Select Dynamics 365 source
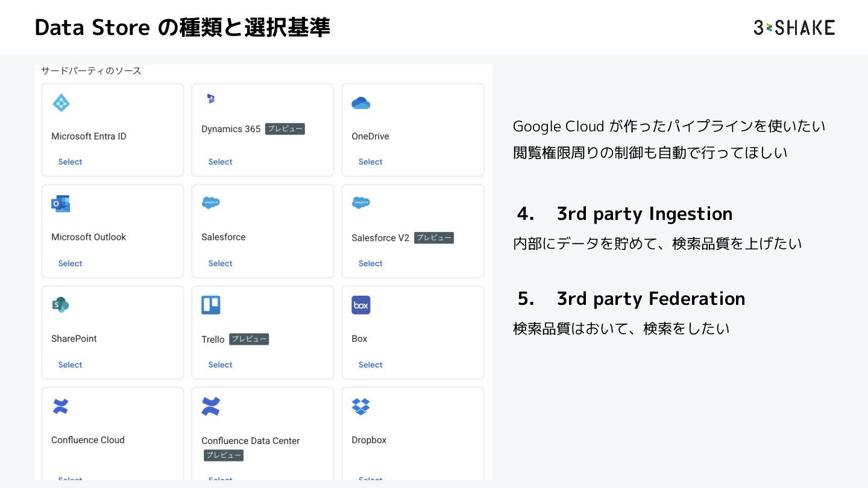868x488 pixels. click(x=220, y=161)
